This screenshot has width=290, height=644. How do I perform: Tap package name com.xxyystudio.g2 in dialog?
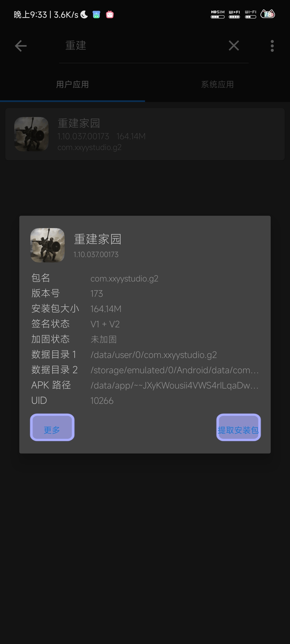tap(124, 279)
